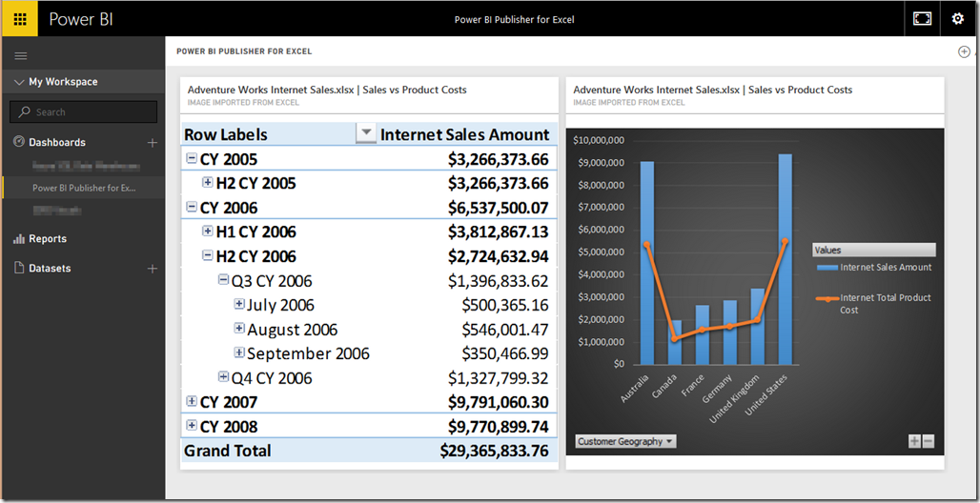Expand Q4 CY 2006 row
The image size is (980, 503).
click(223, 377)
